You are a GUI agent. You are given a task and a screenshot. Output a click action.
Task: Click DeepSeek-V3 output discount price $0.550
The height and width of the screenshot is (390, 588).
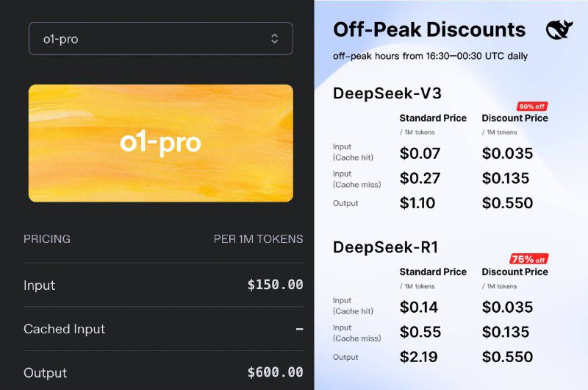tap(507, 203)
